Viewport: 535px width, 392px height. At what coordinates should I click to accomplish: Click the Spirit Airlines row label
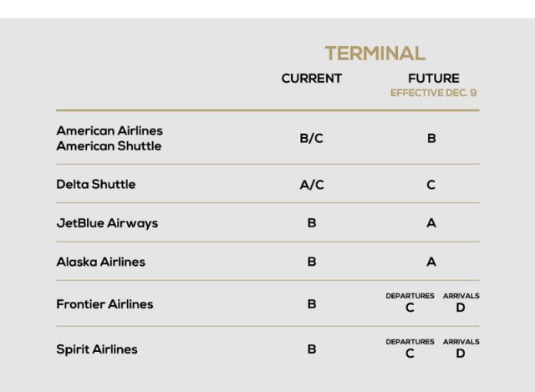pos(97,349)
